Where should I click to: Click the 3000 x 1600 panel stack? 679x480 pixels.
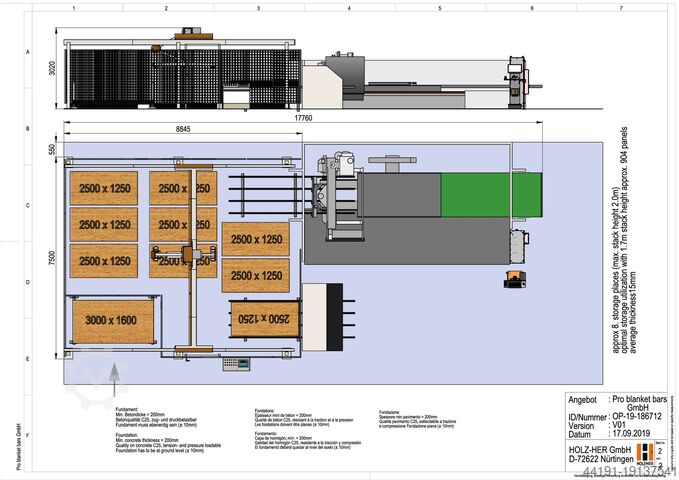(112, 320)
